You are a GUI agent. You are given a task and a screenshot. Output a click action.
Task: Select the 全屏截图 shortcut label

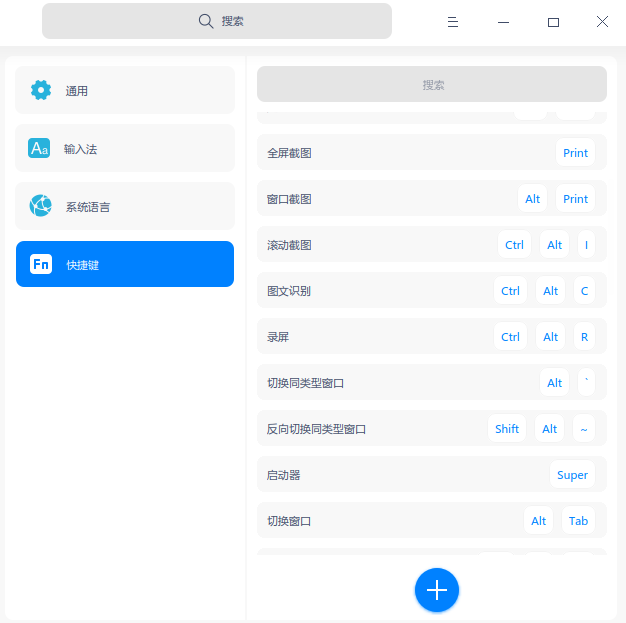click(289, 153)
